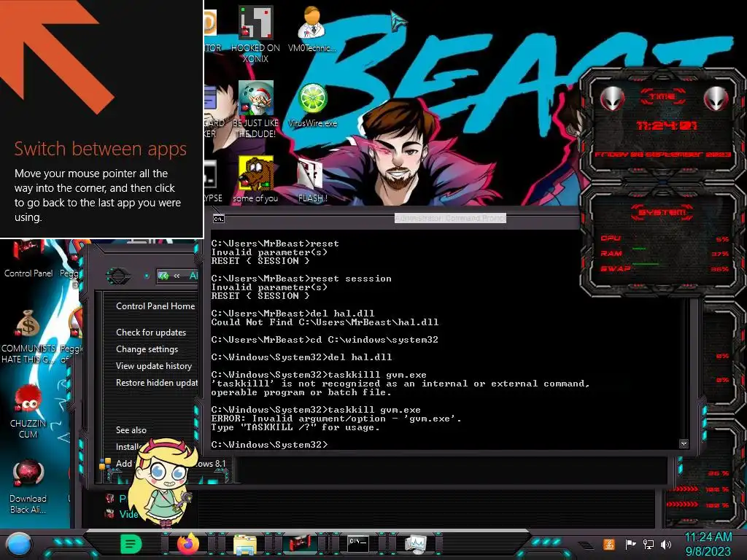
Task: Click the SYSTEM header on gadget
Action: 662,212
